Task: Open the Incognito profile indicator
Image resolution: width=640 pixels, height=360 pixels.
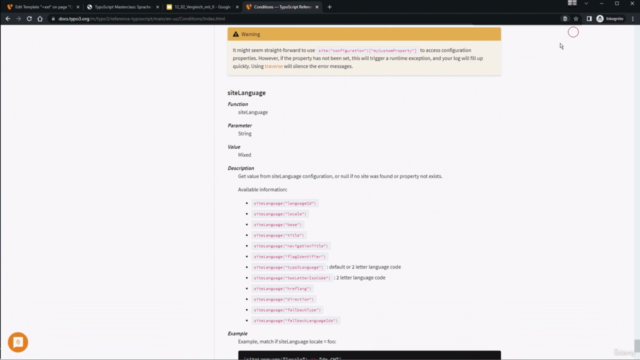Action: 610,19
